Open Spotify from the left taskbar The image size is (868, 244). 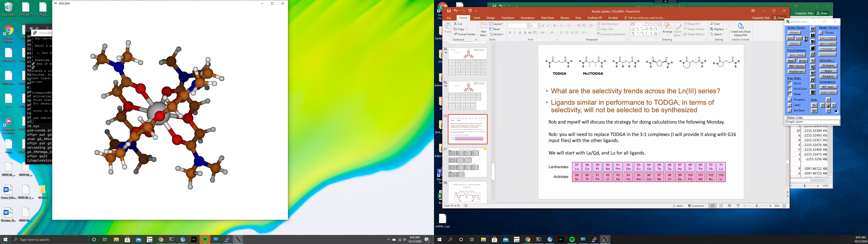pyautogui.click(x=205, y=240)
